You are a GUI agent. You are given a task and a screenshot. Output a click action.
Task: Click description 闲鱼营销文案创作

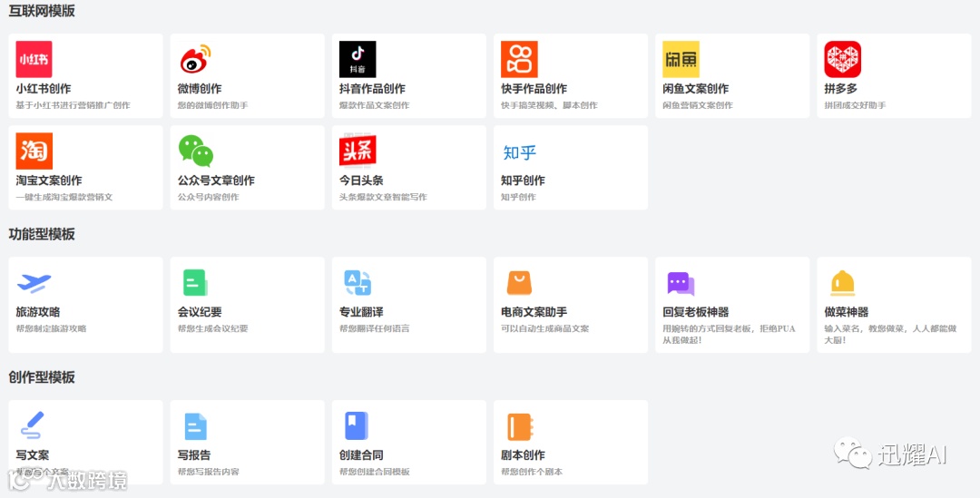[x=698, y=105]
